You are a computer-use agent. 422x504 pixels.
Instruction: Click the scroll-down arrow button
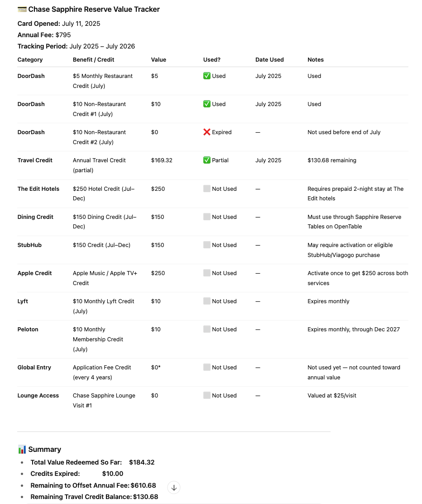coord(174,488)
